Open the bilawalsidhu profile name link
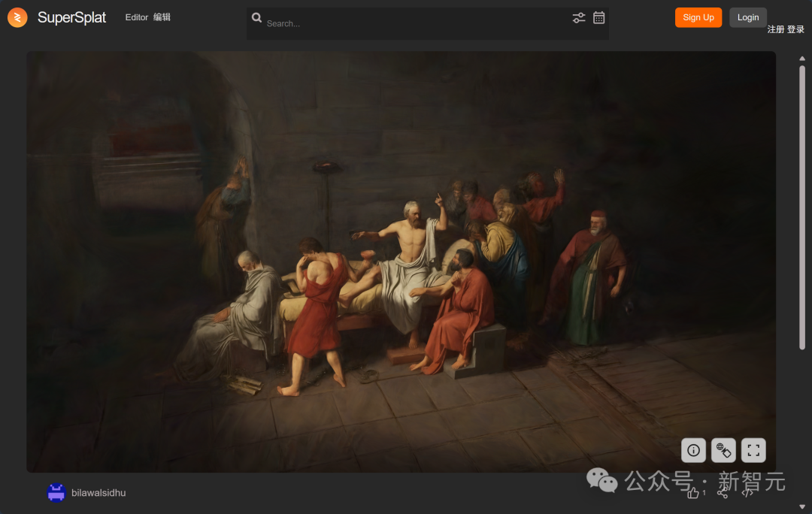 98,493
